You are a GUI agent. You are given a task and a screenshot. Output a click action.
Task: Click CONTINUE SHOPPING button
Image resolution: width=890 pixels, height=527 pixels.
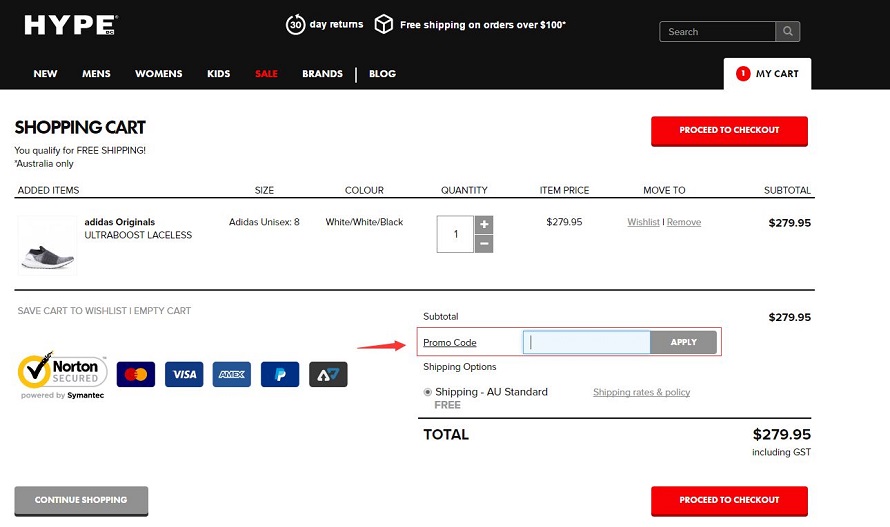[x=81, y=500]
